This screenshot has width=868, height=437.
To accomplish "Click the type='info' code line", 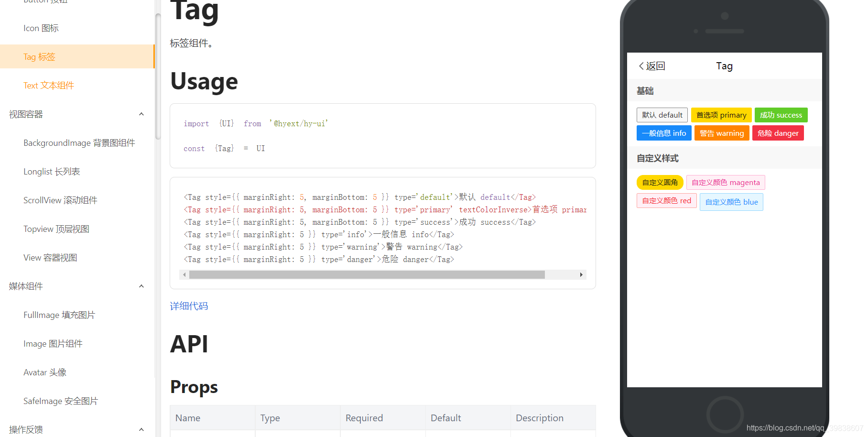I will (x=319, y=234).
